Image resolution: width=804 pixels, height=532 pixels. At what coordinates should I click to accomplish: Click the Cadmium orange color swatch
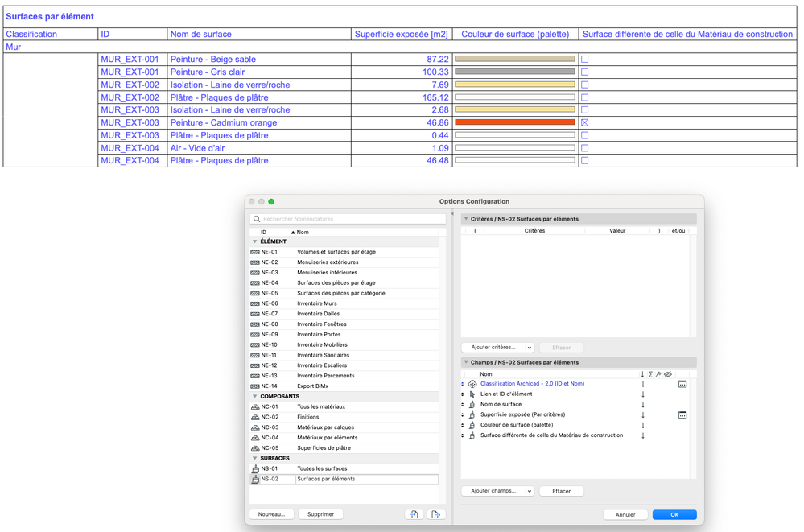pyautogui.click(x=515, y=122)
